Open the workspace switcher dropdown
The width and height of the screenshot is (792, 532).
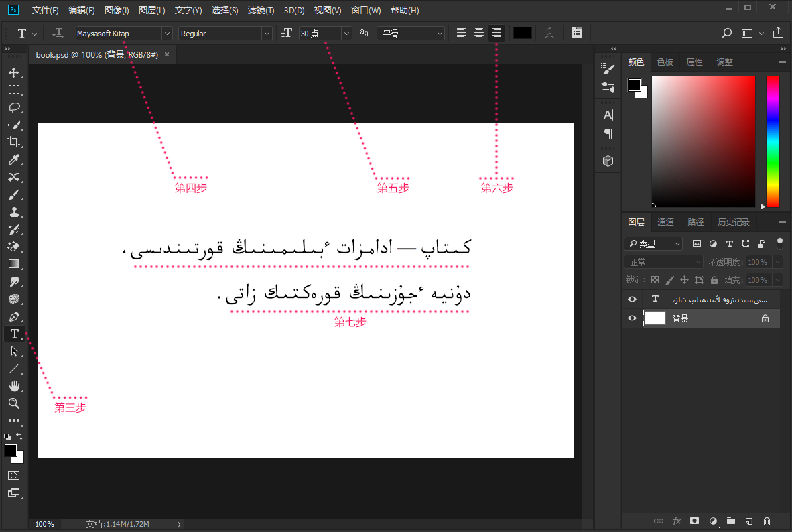pos(752,33)
